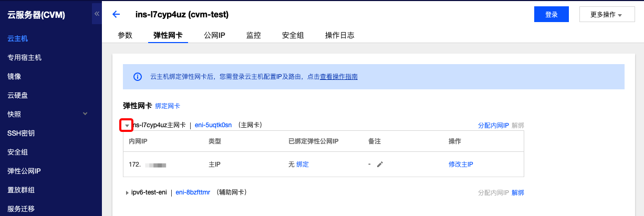Collapse the sidebar with double-chevron icon

[97, 13]
